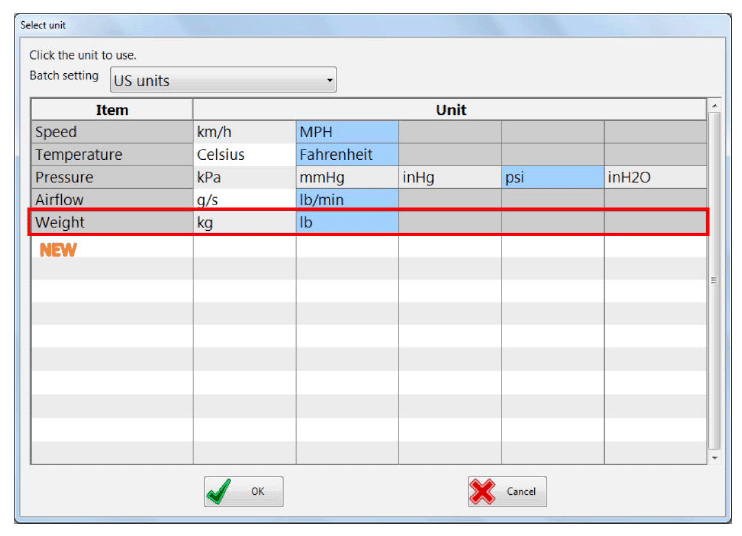Pick lb as Weight unit
Viewport: 742px width, 536px height.
(x=346, y=223)
